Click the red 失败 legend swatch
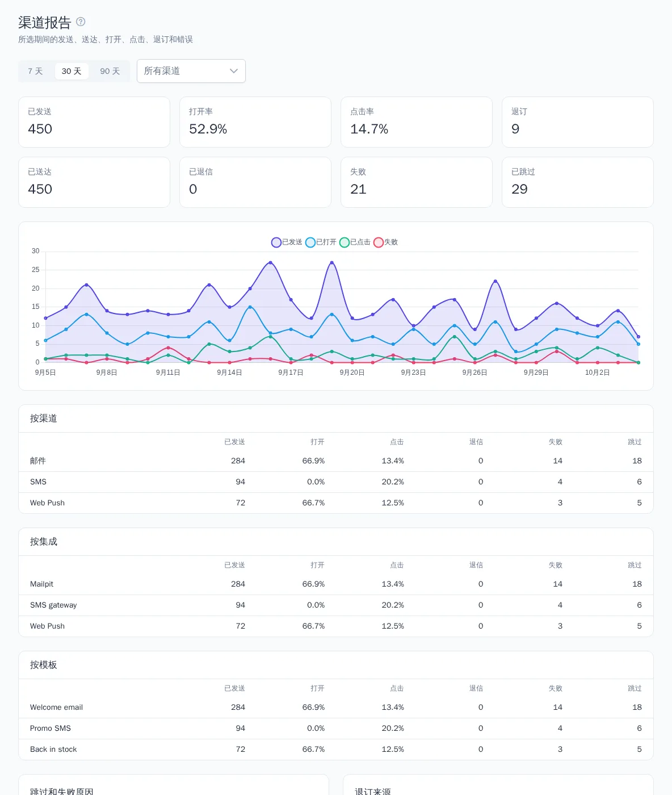Viewport: 672px width, 795px height. pos(379,242)
